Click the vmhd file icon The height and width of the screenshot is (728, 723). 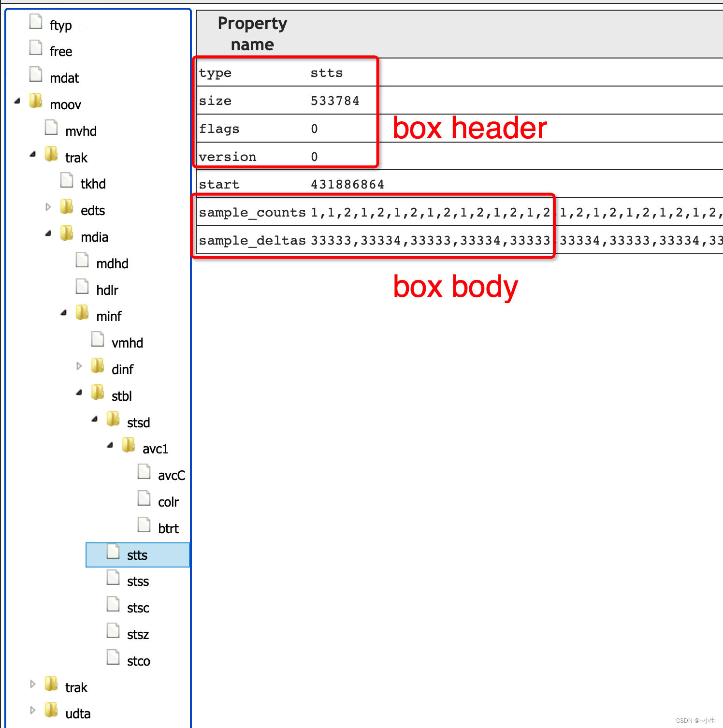(98, 339)
